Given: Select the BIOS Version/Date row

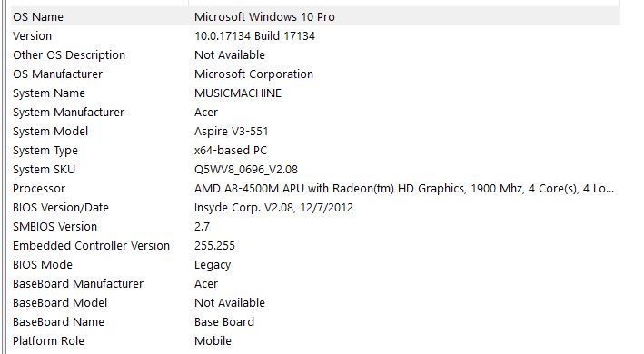Looking at the screenshot, I should tap(315, 208).
